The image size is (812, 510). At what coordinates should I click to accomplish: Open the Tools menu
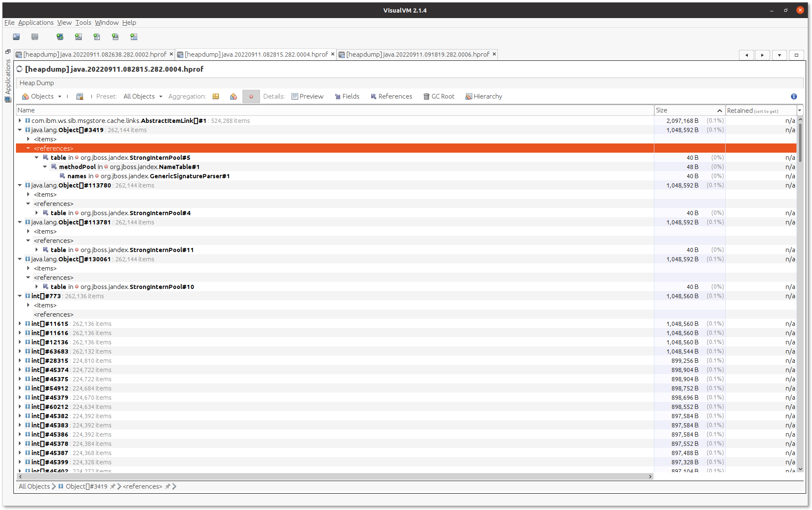click(83, 23)
